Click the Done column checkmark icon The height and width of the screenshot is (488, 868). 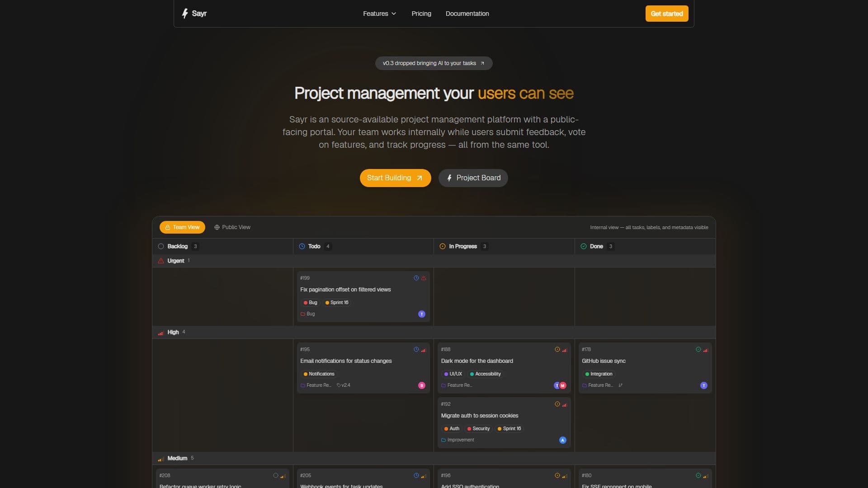(x=584, y=246)
